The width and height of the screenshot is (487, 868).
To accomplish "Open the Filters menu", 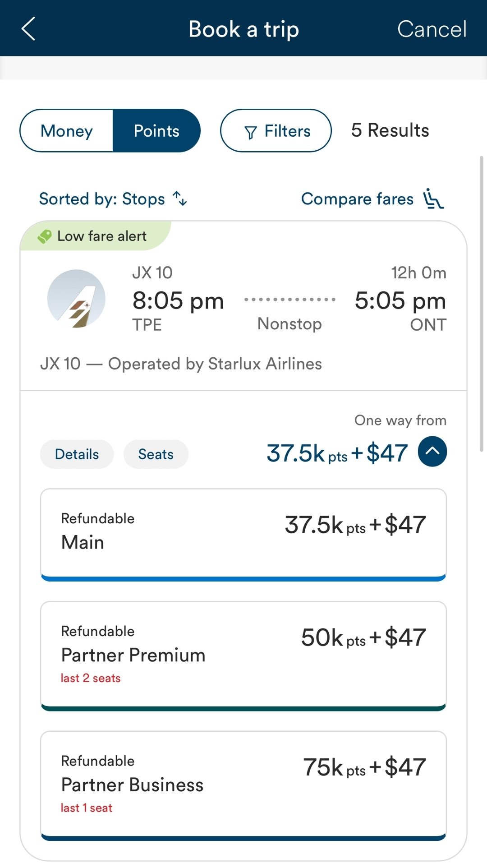I will click(x=276, y=131).
